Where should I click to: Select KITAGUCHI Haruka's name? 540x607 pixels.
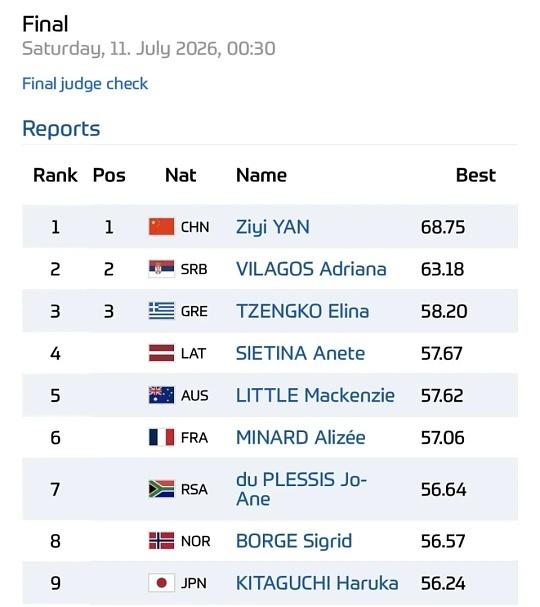click(317, 583)
